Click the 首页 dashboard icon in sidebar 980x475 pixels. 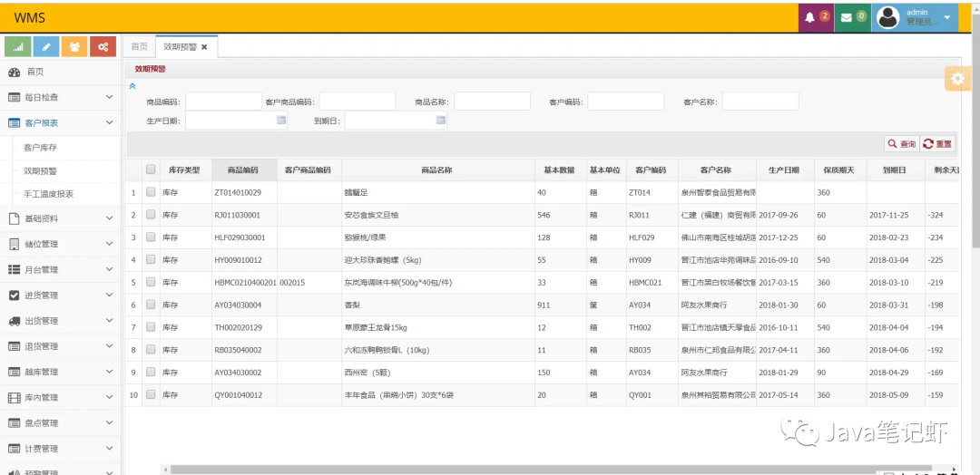click(14, 73)
